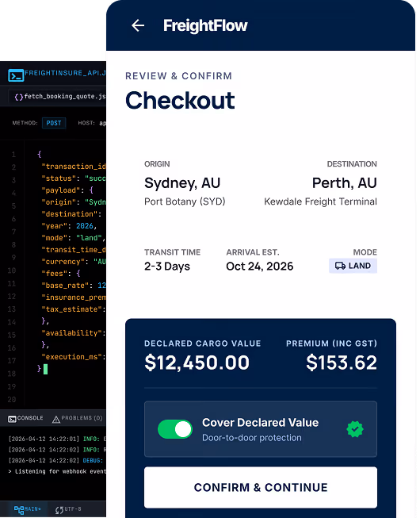Click "Door-to-door protection" subtitle
Image resolution: width=420 pixels, height=518 pixels.
click(252, 437)
